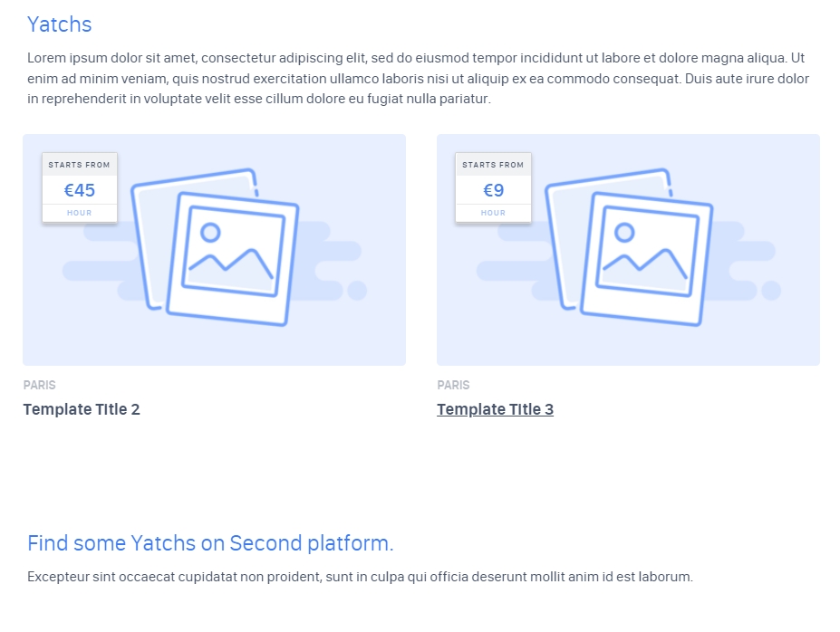Select the €45 price badge
The image size is (840, 632).
click(x=80, y=187)
